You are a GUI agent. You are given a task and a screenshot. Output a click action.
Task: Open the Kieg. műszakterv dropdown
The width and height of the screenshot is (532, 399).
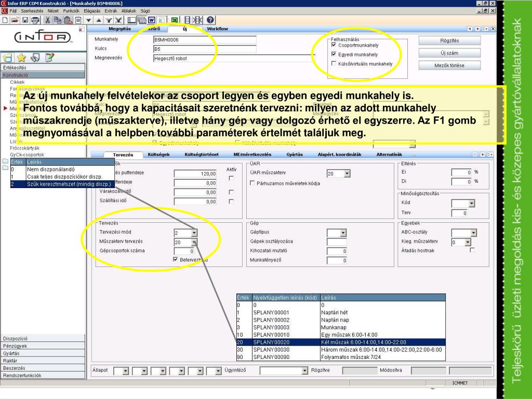click(x=468, y=242)
